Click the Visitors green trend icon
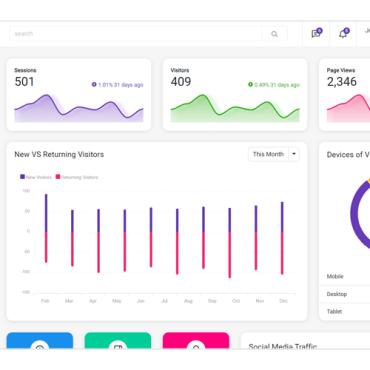The width and height of the screenshot is (370, 370). [x=250, y=85]
